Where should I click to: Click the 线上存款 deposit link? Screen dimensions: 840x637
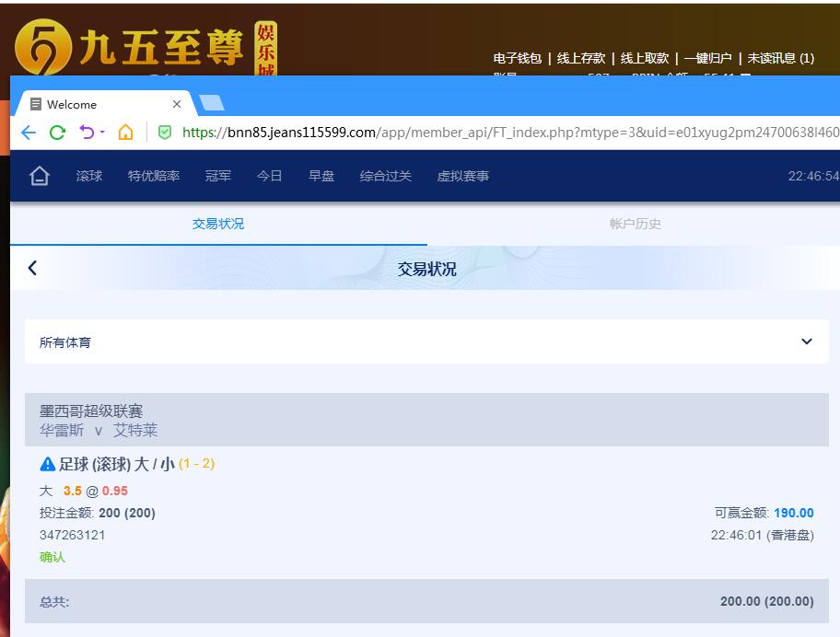coord(581,58)
